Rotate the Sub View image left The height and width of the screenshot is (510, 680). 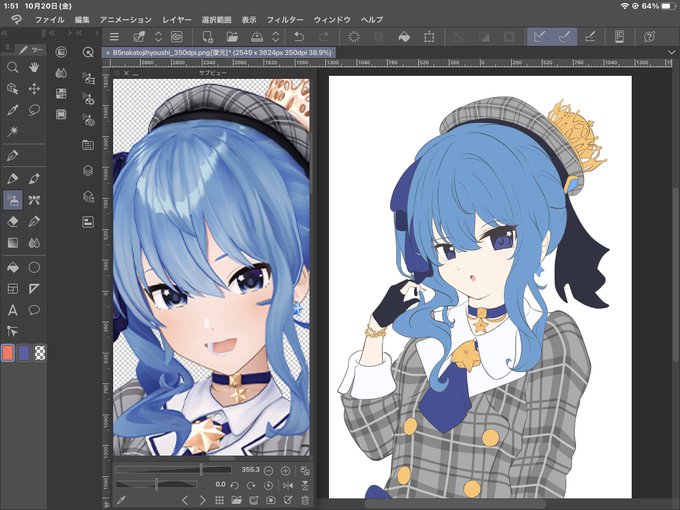pyautogui.click(x=235, y=485)
